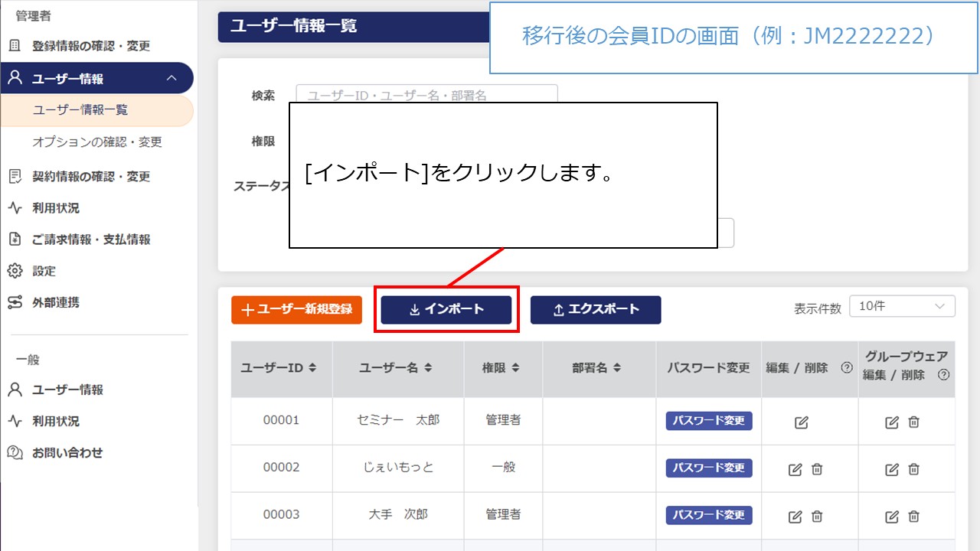This screenshot has width=980, height=551.
Task: Open 設定 in the sidebar
Action: pyautogui.click(x=44, y=271)
